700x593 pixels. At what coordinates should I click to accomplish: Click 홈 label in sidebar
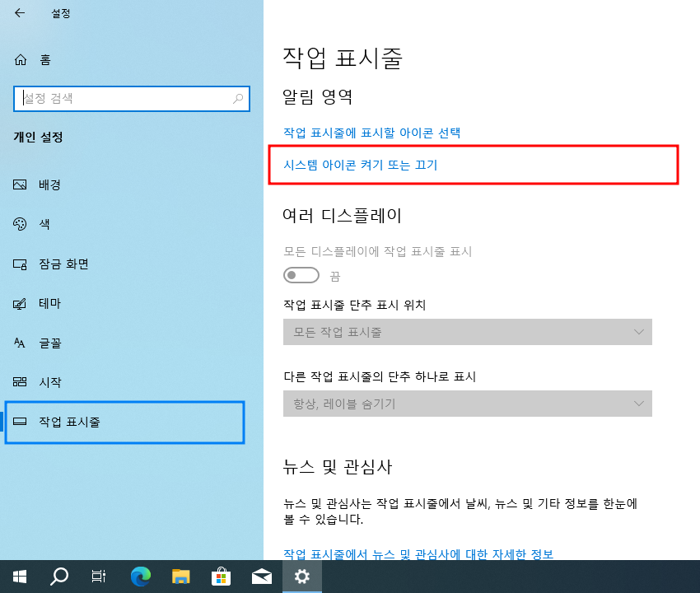tap(45, 60)
